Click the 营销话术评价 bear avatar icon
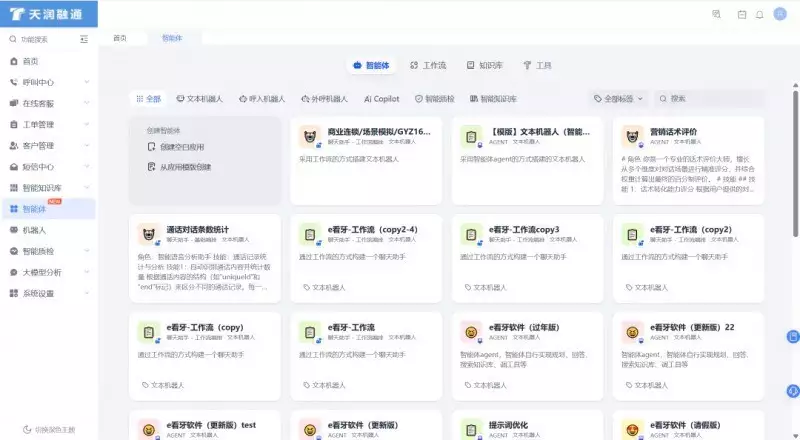 (631, 137)
